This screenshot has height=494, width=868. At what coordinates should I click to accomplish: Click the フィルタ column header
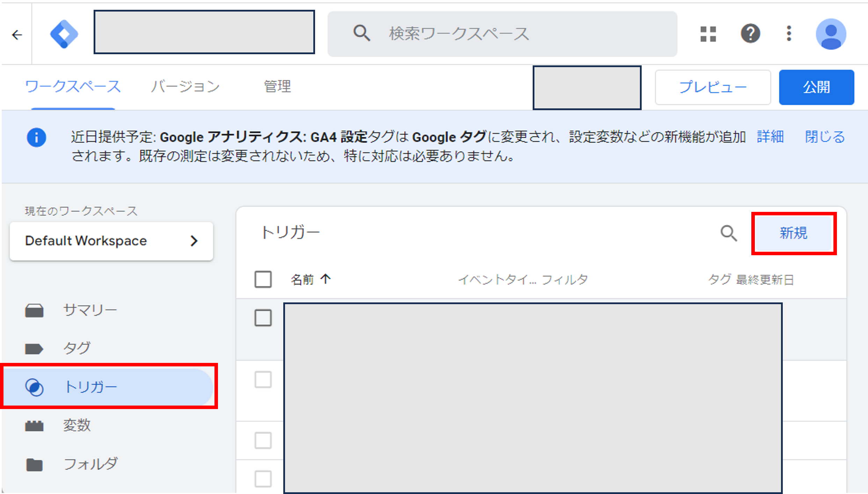pyautogui.click(x=564, y=280)
